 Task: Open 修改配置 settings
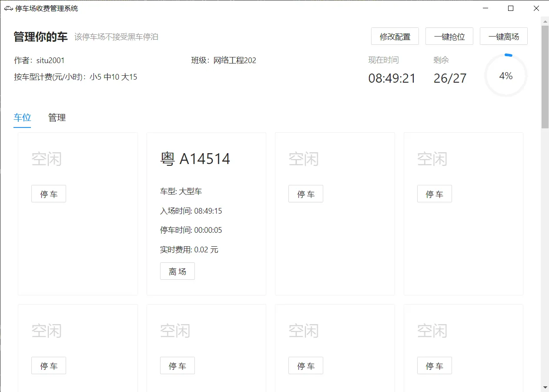tap(395, 37)
